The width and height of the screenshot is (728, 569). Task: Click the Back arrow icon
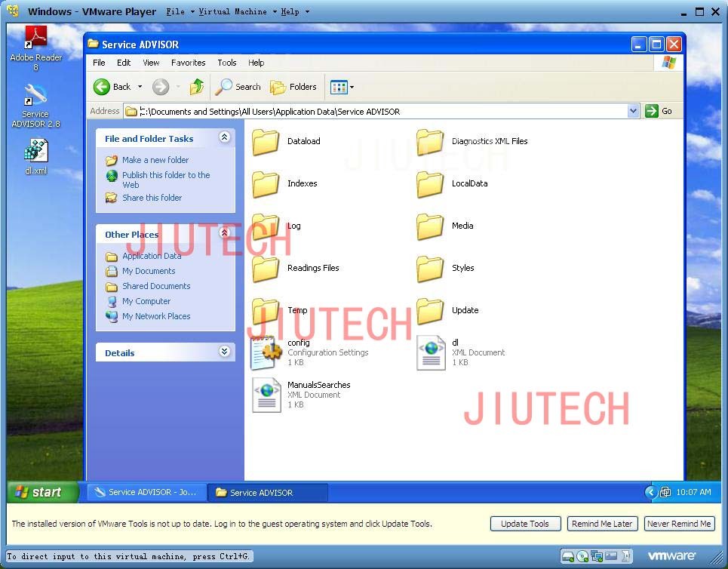101,87
